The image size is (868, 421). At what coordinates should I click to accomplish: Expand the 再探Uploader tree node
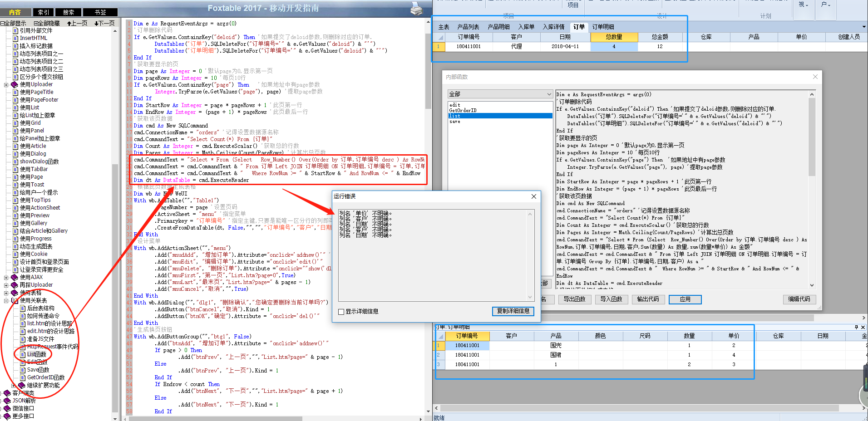[x=6, y=285]
